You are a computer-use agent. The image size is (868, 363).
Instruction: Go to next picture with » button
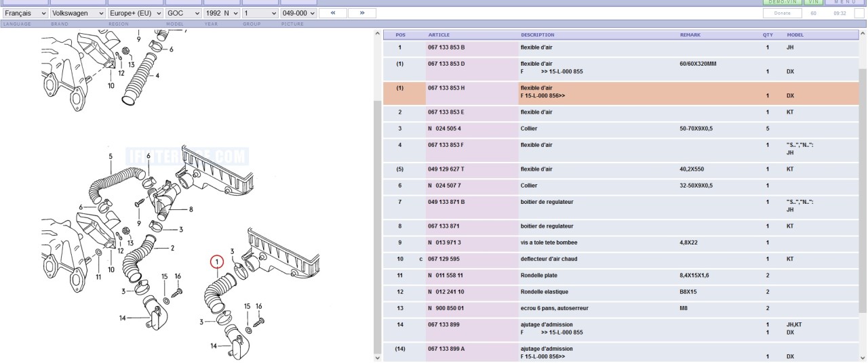click(362, 13)
